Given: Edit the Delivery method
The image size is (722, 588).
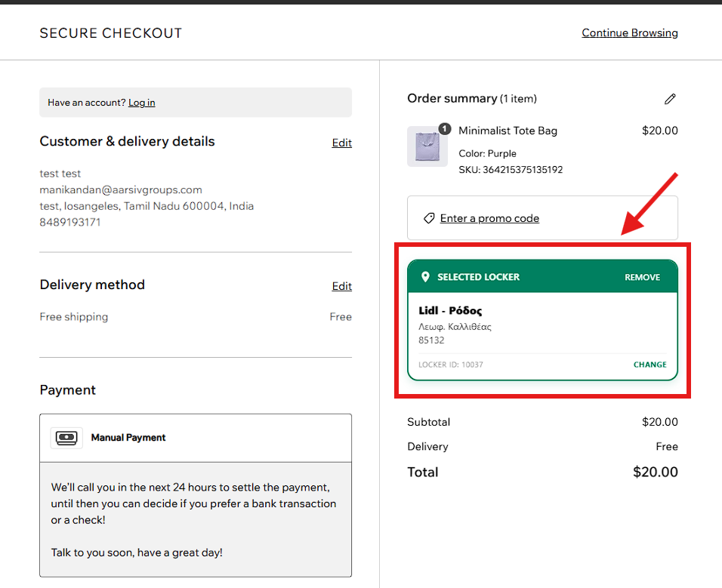Looking at the screenshot, I should pyautogui.click(x=341, y=286).
